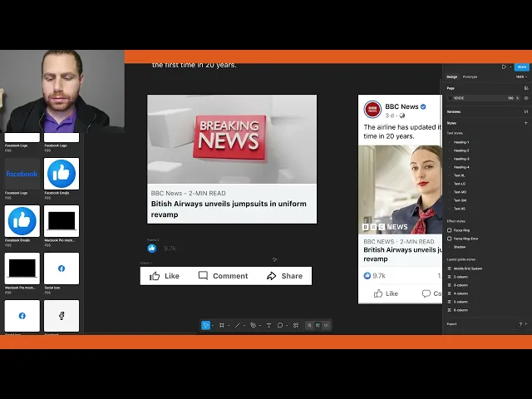Select the Heading-4 text style
Screen dimensions: 532x399
click(461, 167)
